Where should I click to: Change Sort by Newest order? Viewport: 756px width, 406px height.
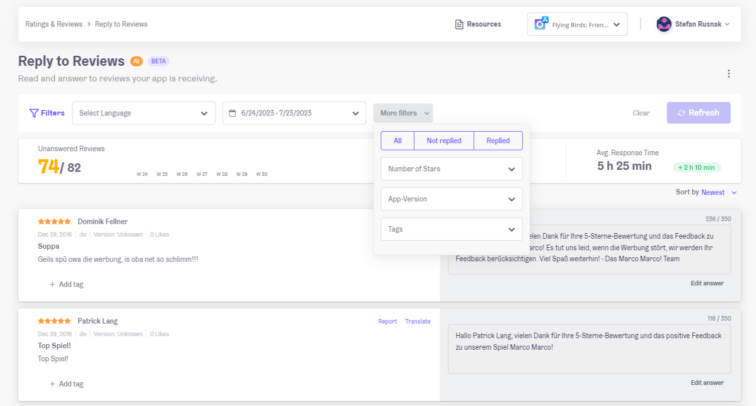[718, 192]
